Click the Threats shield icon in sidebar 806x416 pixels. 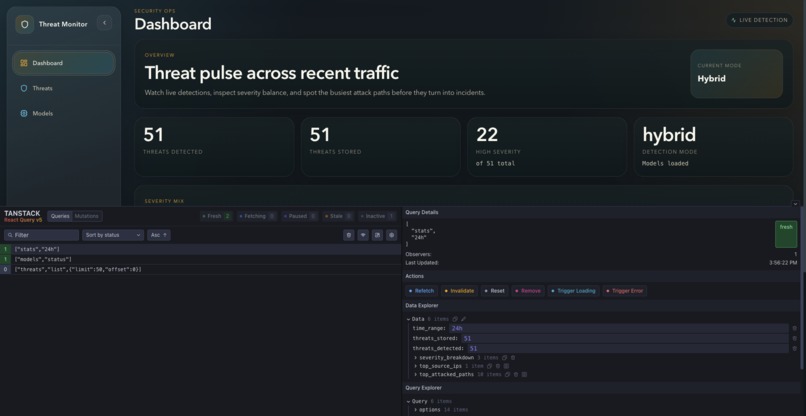24,88
